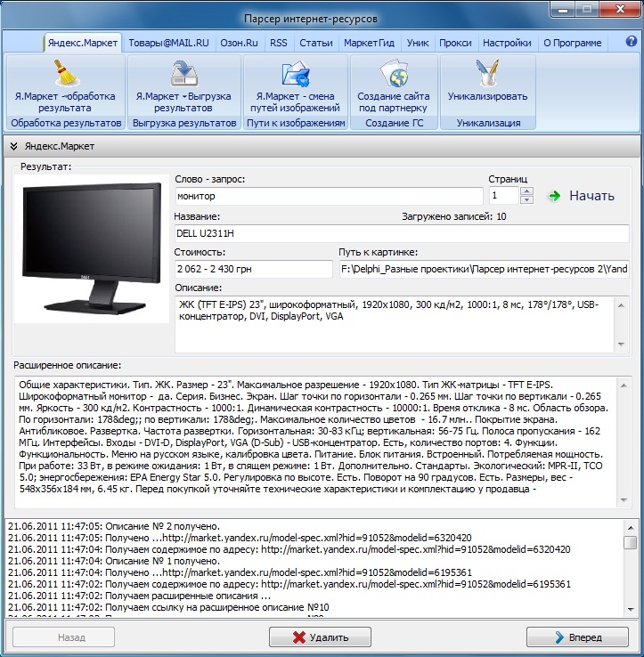Image resolution: width=644 pixels, height=657 pixels.
Task: Click the Описание scrollbar down arrow
Action: click(622, 345)
